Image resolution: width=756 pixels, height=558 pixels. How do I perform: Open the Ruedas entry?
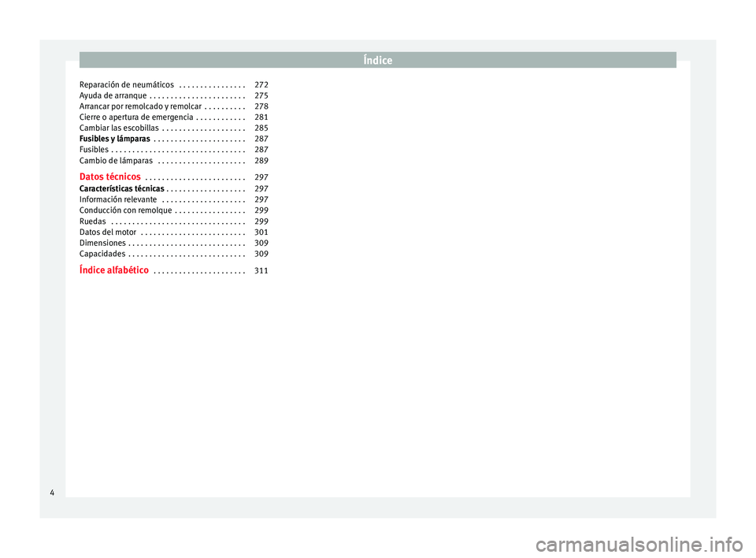click(x=93, y=222)
